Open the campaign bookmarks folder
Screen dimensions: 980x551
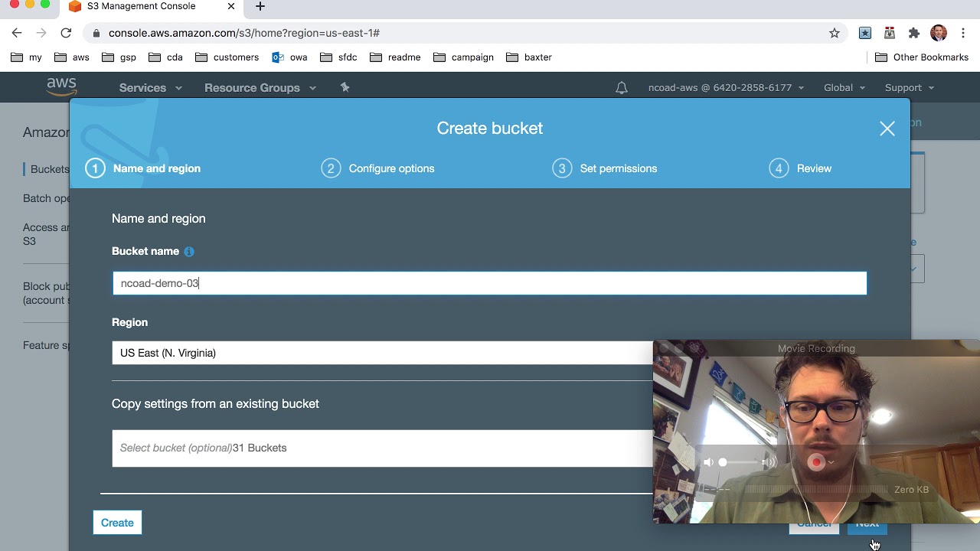click(x=463, y=57)
